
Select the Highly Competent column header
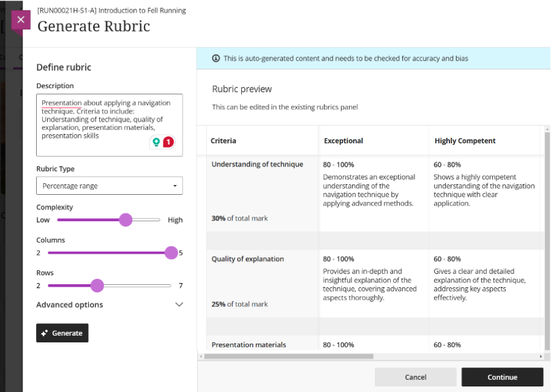(465, 141)
